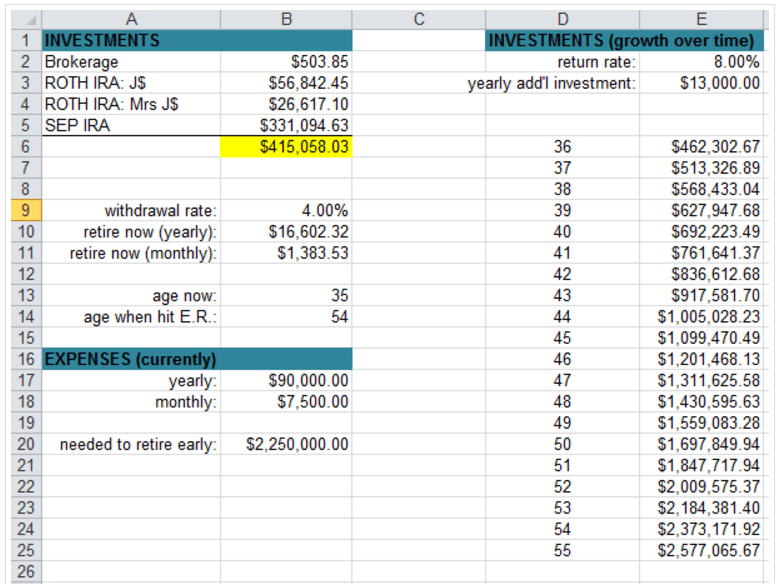Select column E header
Image resolution: width=779 pixels, height=584 pixels.
pos(701,19)
